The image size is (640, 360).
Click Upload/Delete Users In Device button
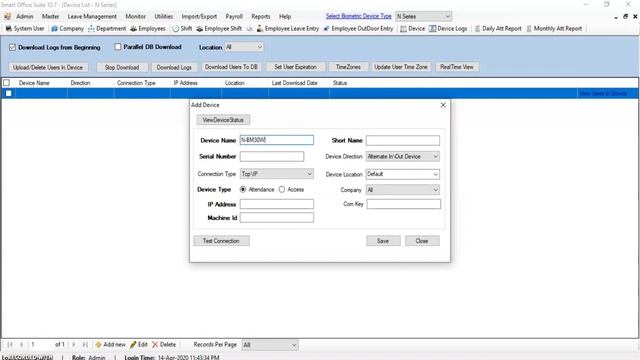48,67
